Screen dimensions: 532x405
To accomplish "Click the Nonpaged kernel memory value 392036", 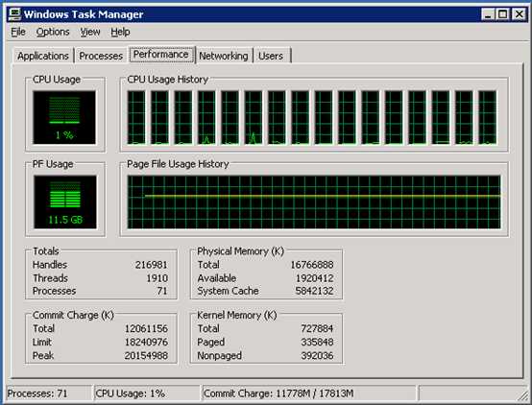I will tap(317, 355).
